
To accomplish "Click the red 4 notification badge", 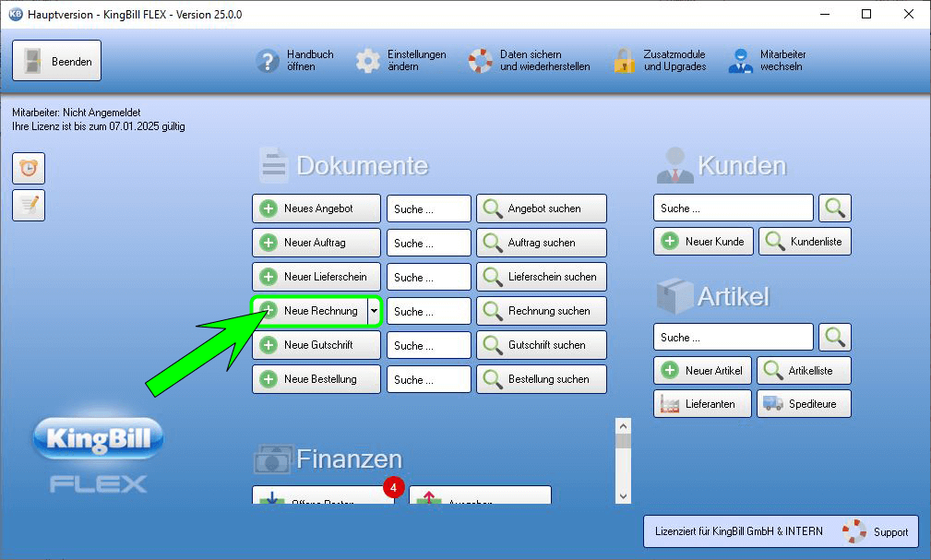I will click(393, 487).
